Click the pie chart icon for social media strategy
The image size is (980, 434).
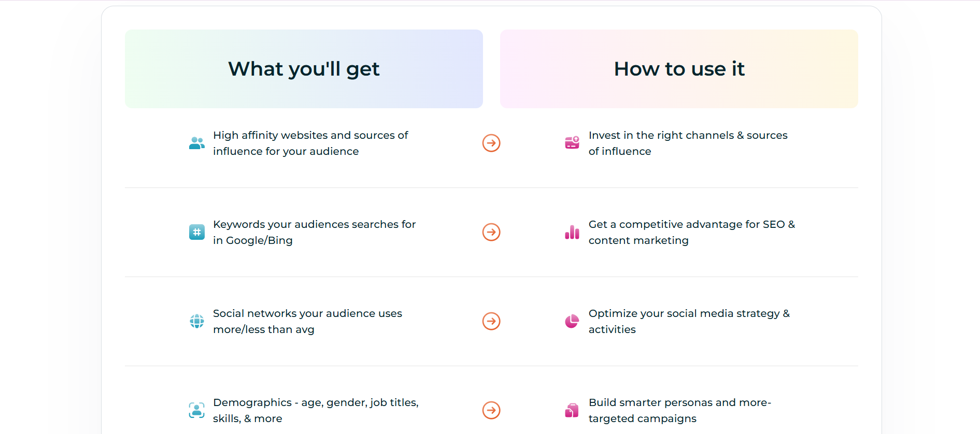point(572,321)
